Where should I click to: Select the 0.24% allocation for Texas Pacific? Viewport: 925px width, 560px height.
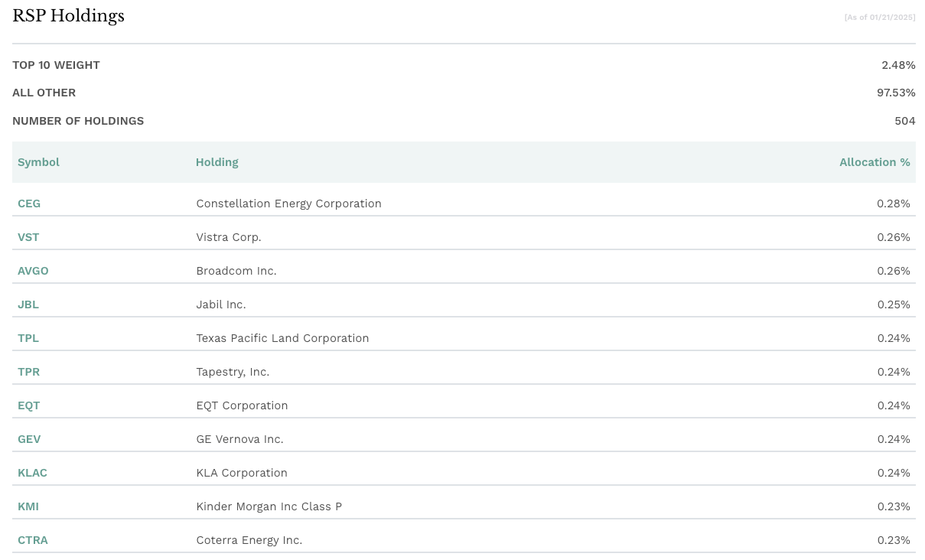[x=894, y=338]
